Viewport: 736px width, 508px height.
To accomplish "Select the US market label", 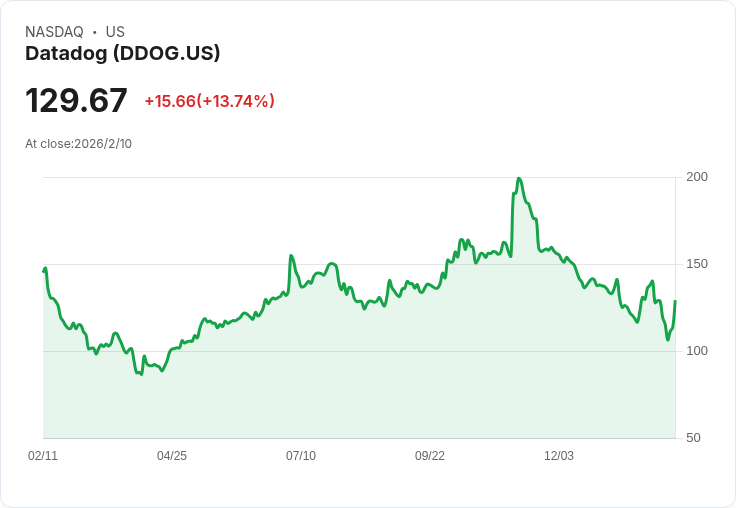I will coord(115,32).
